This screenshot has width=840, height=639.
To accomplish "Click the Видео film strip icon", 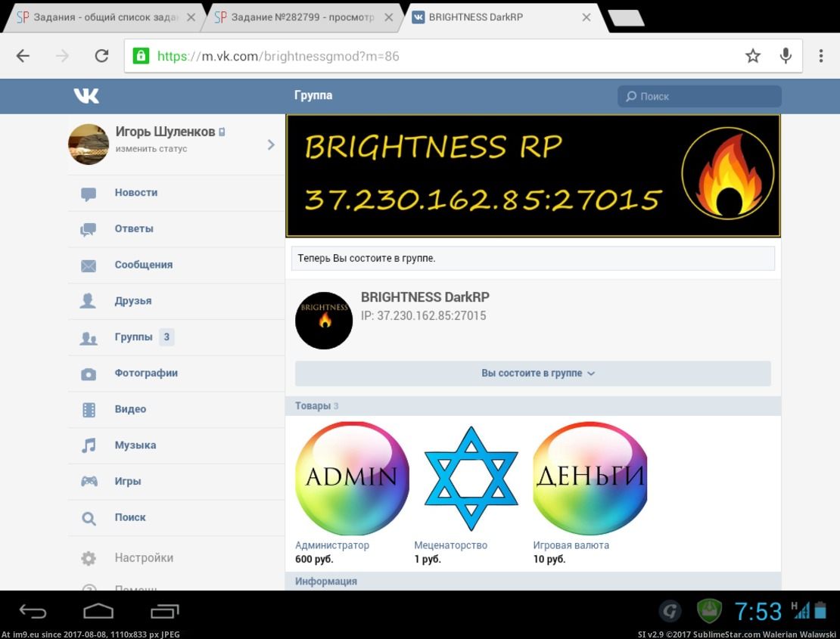I will click(x=89, y=410).
